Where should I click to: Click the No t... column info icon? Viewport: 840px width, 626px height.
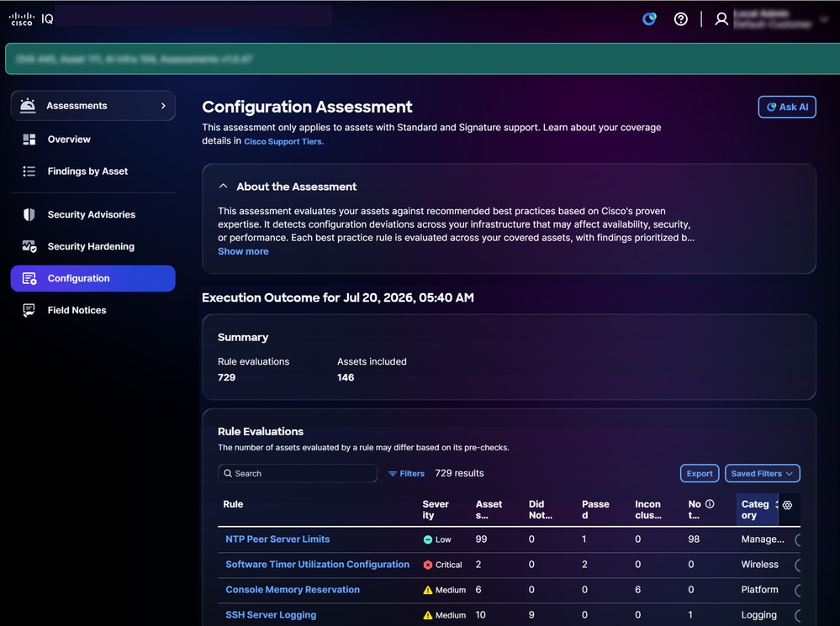point(710,504)
